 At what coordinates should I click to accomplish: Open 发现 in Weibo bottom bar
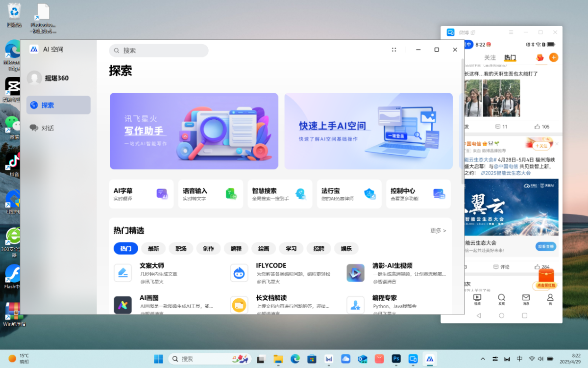[x=501, y=299]
